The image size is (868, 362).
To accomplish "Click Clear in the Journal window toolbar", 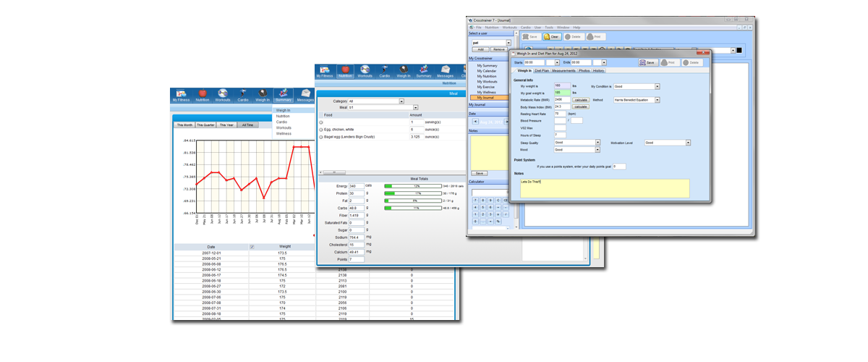I will click(552, 36).
